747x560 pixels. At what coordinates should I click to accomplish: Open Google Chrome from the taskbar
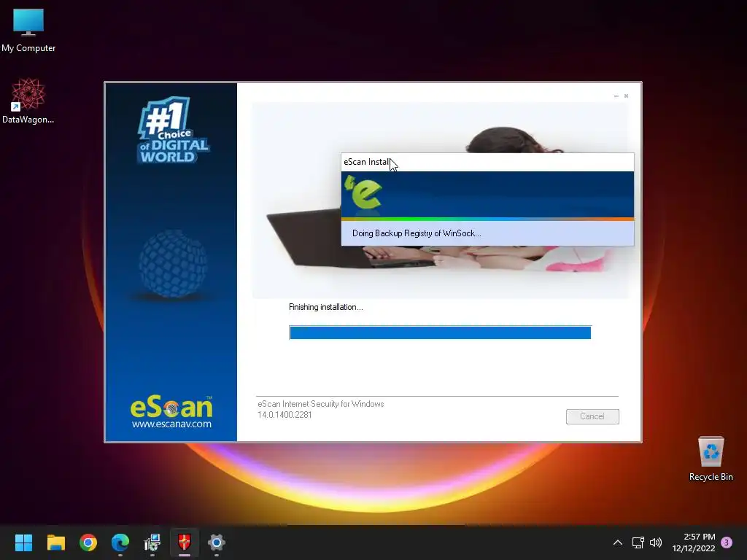pos(88,542)
